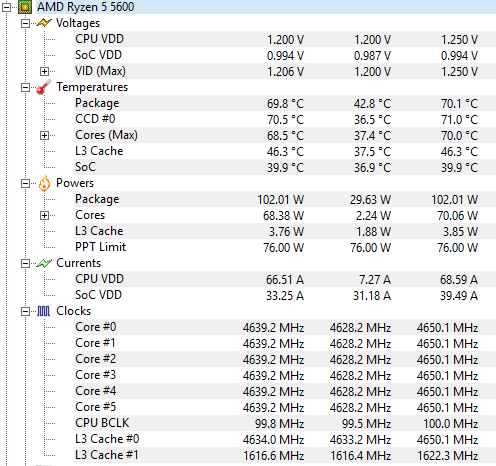Select the L3 Cache temperature row
This screenshot has height=466, width=496.
(285, 151)
